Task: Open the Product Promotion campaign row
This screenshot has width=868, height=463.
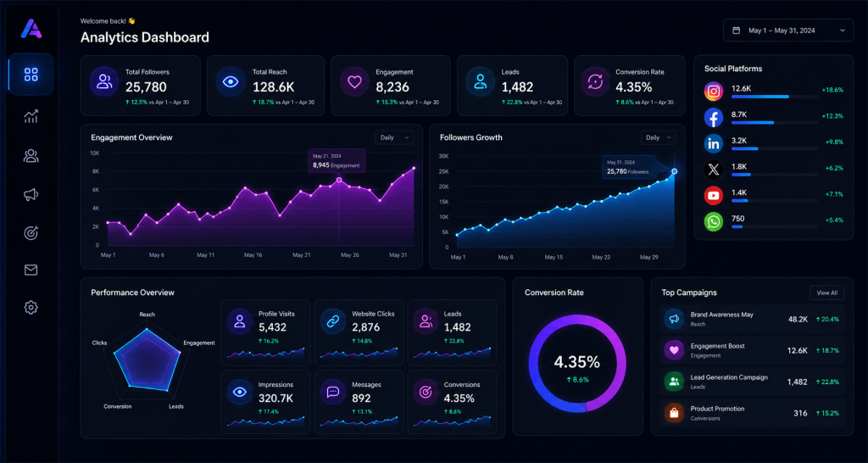Action: (x=753, y=413)
